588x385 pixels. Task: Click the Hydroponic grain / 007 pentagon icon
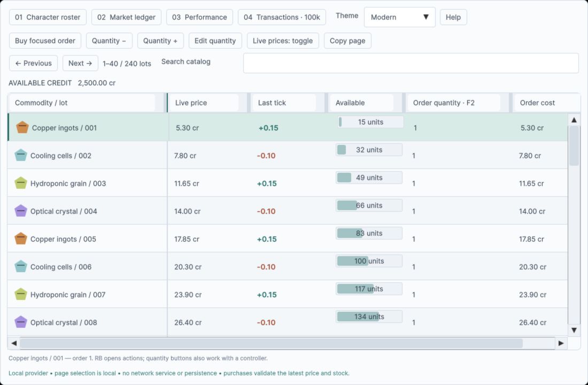pyautogui.click(x=21, y=294)
